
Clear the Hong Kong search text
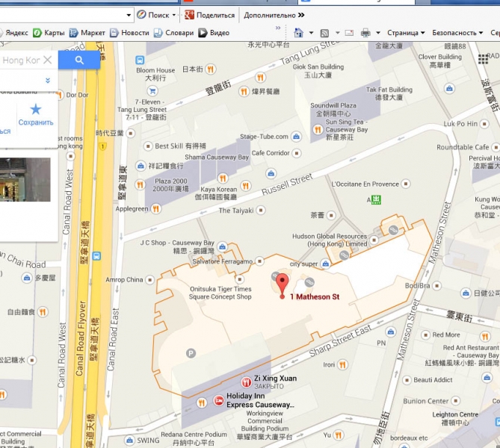point(48,60)
